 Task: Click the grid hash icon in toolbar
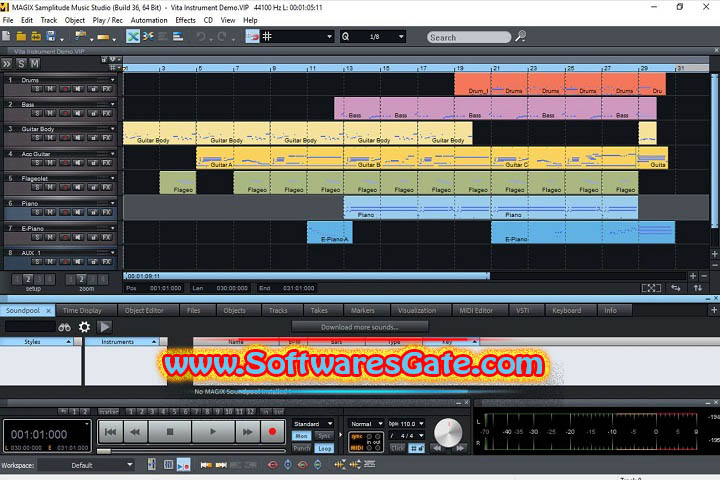[x=267, y=36]
